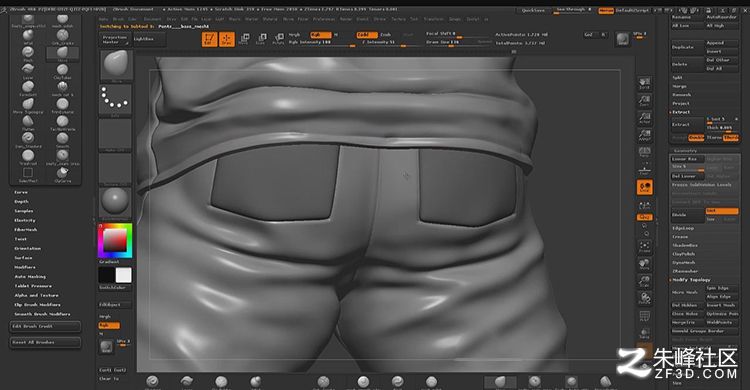Switch to Scale transform mode in top shelf
The width and height of the screenshot is (750, 390).
coord(261,39)
